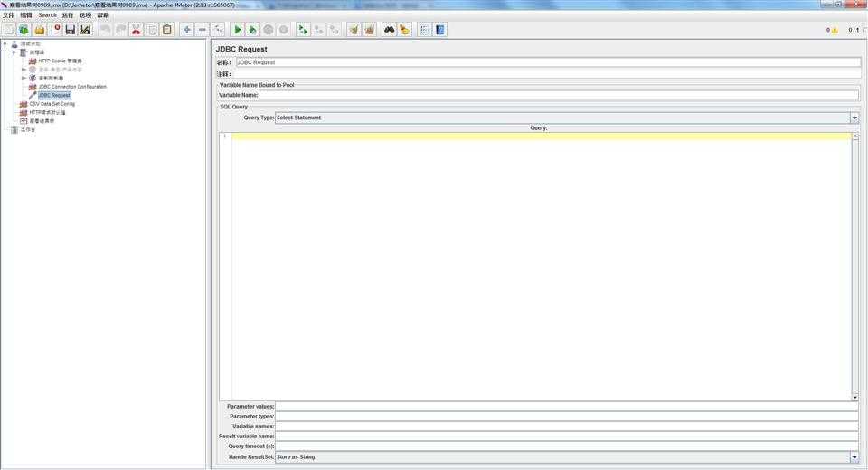Screen dimensions: 868x470
Task: Expand all tree nodes with the plus icon
Action: pos(187,30)
